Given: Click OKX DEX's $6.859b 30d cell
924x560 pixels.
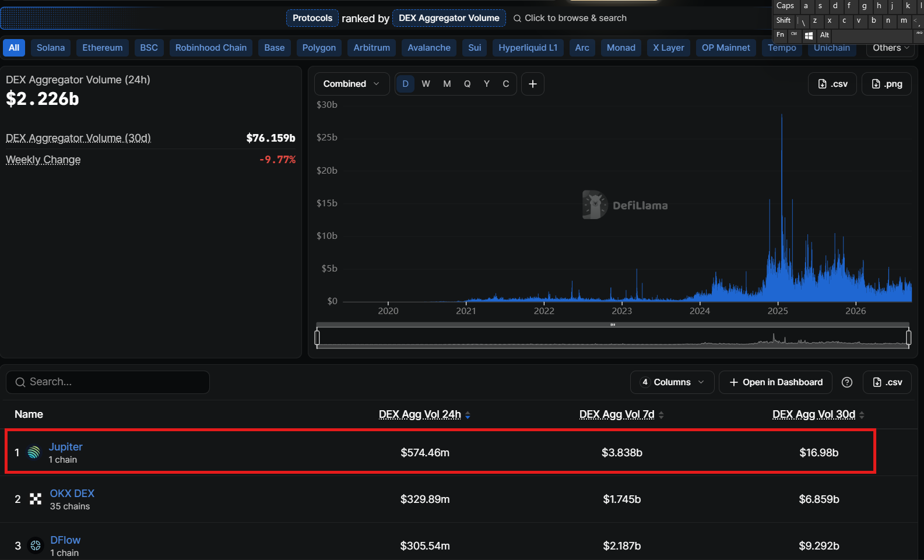Looking at the screenshot, I should [x=819, y=499].
